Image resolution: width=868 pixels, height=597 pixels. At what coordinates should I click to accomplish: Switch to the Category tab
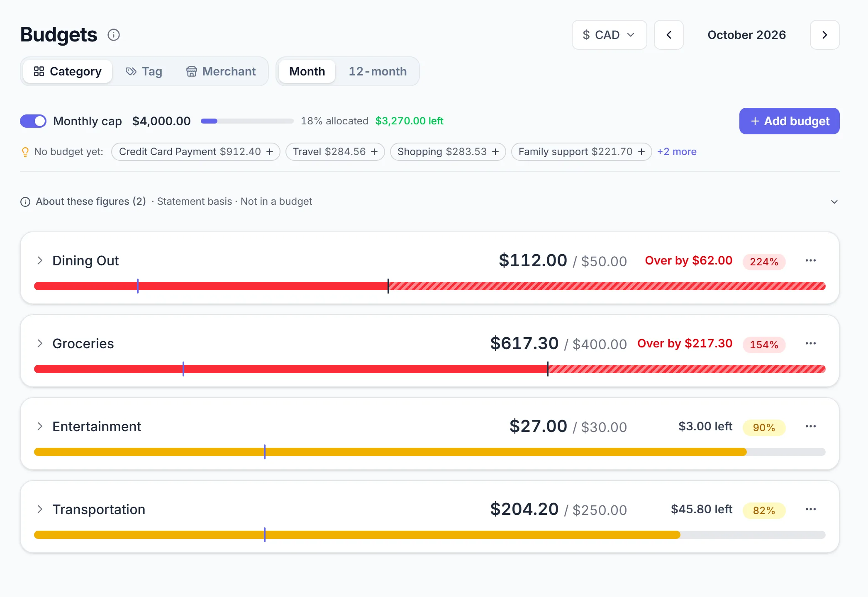pyautogui.click(x=68, y=71)
